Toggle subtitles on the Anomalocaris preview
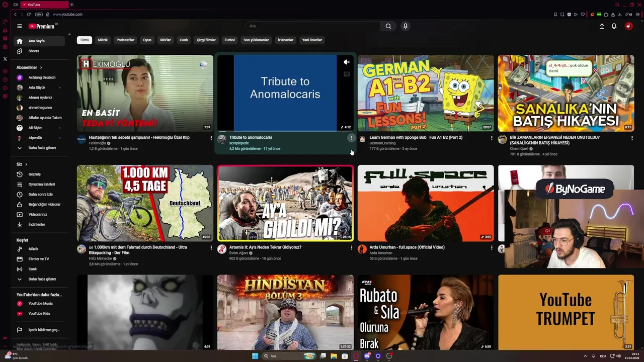The height and width of the screenshot is (362, 644). 346,74
